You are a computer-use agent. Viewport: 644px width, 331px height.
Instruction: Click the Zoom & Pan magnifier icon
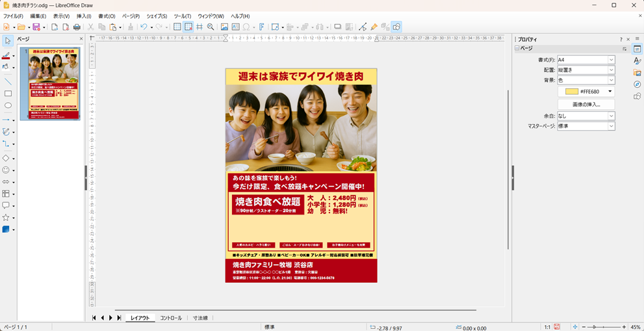coord(211,27)
